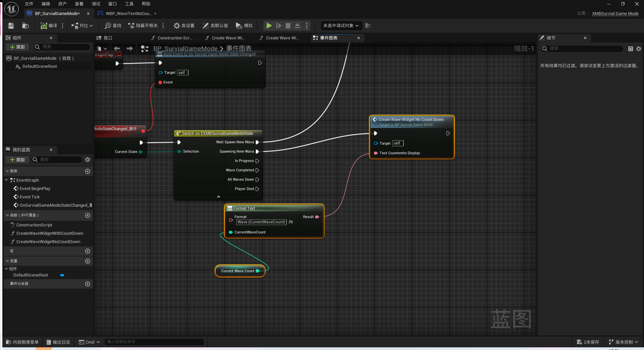This screenshot has height=350, width=644.
Task: Click the green Play button
Action: [x=269, y=26]
